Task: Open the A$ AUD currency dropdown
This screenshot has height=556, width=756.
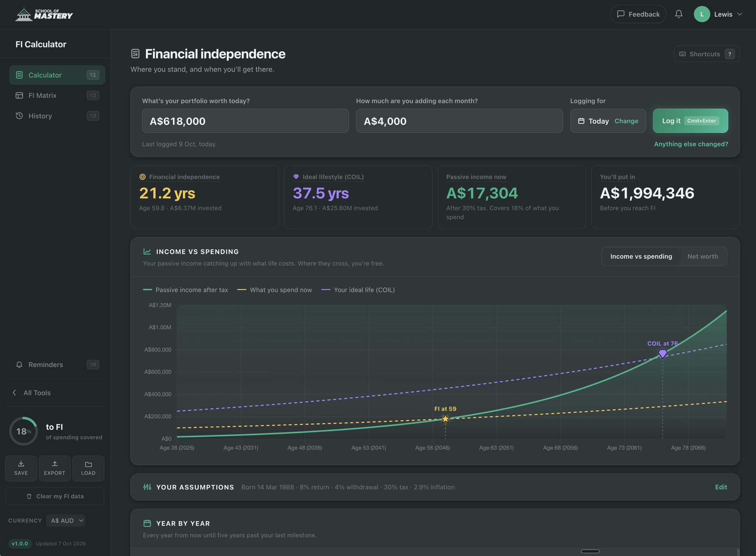Action: (x=66, y=521)
